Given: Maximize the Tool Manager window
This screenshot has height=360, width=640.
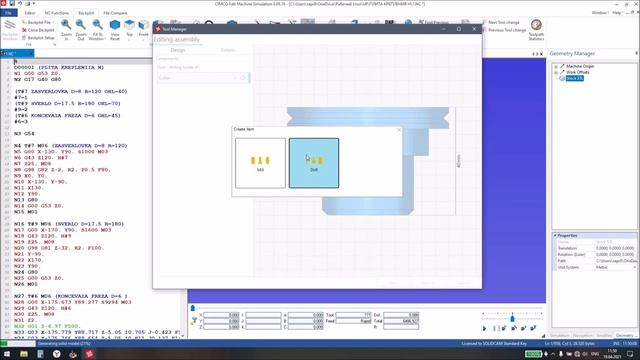Looking at the screenshot, I should (459, 29).
